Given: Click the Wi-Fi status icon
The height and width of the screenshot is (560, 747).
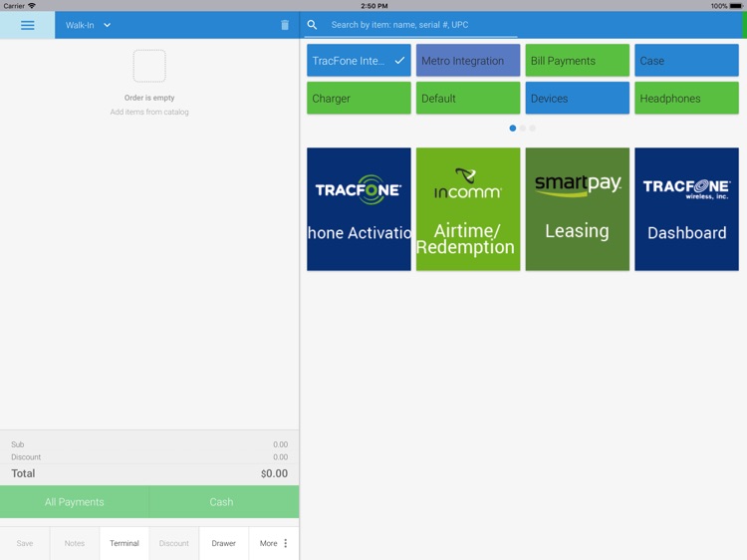Looking at the screenshot, I should tap(32, 6).
